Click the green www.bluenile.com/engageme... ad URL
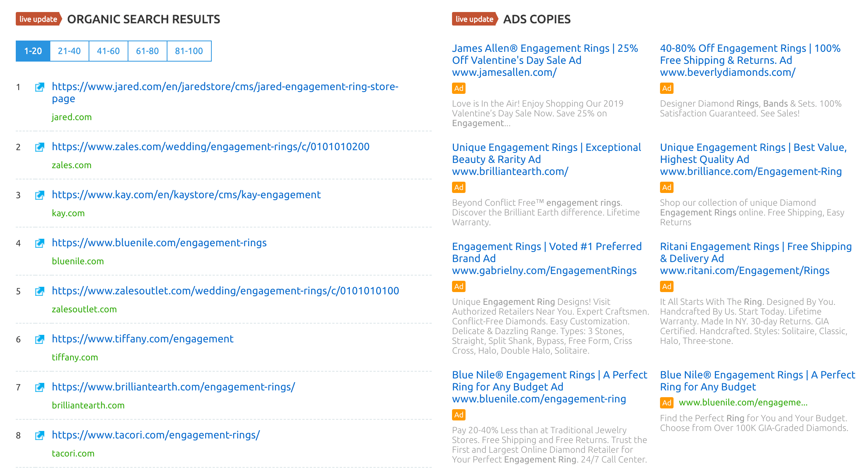 [x=743, y=402]
